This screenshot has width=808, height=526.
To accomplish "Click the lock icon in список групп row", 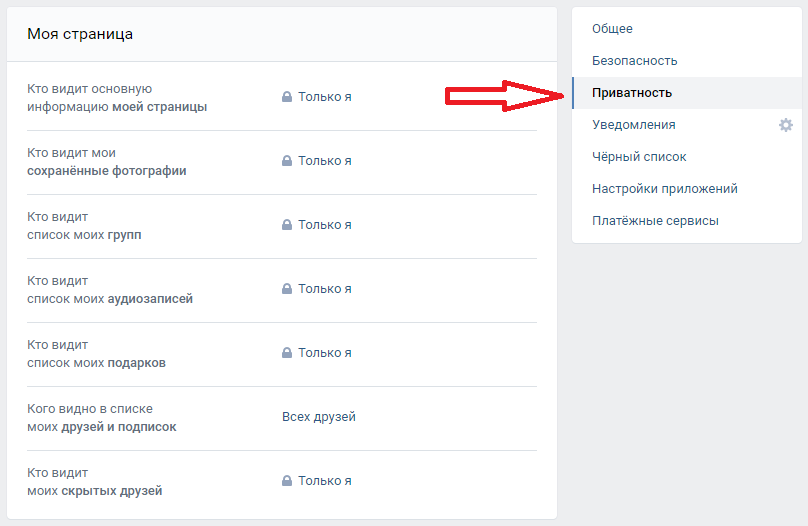I will [287, 225].
